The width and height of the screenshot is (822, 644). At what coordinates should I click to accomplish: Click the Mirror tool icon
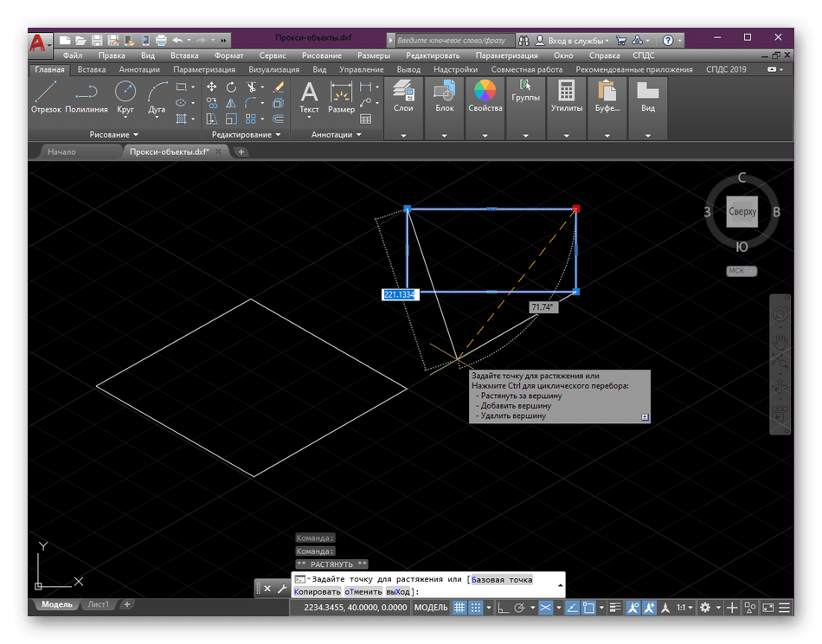[231, 103]
